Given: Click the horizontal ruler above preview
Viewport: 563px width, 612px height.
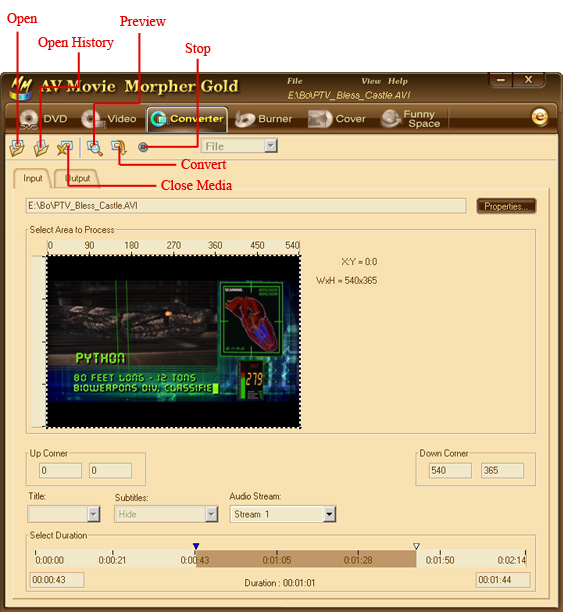Looking at the screenshot, I should (x=174, y=247).
